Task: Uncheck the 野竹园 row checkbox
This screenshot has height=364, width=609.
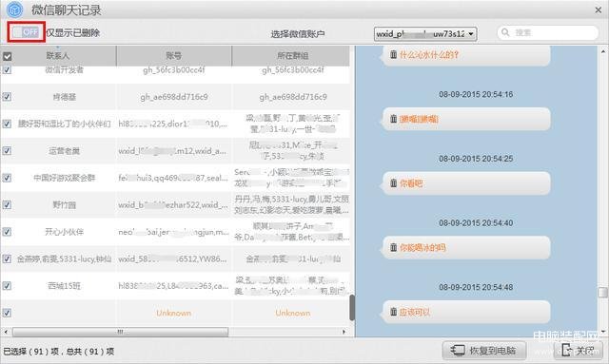Action: coord(7,204)
